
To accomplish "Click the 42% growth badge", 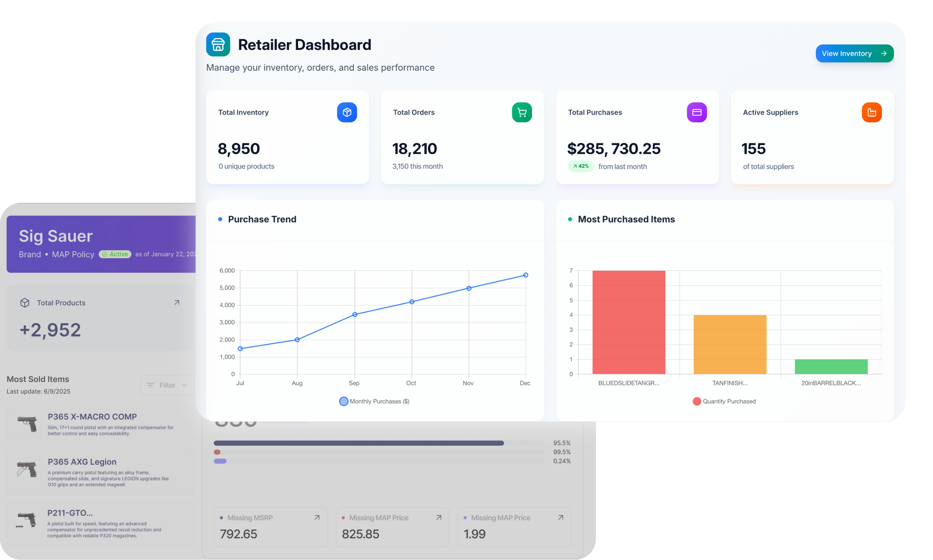I will 581,166.
